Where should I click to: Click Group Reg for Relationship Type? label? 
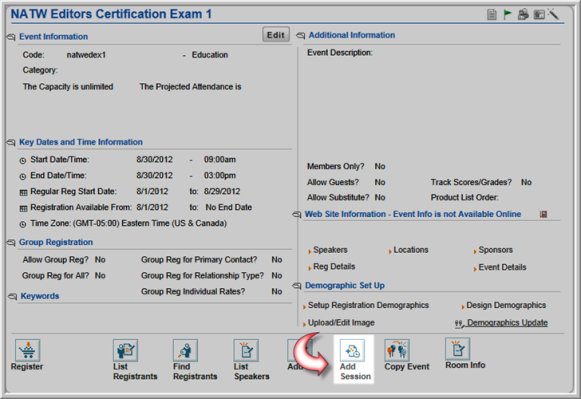point(202,276)
